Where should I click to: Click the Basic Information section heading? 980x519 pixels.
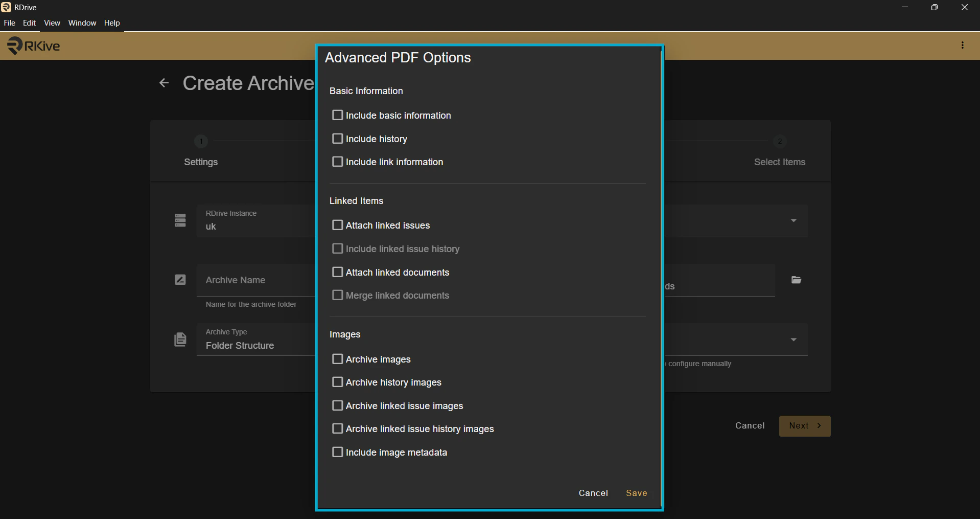point(366,91)
